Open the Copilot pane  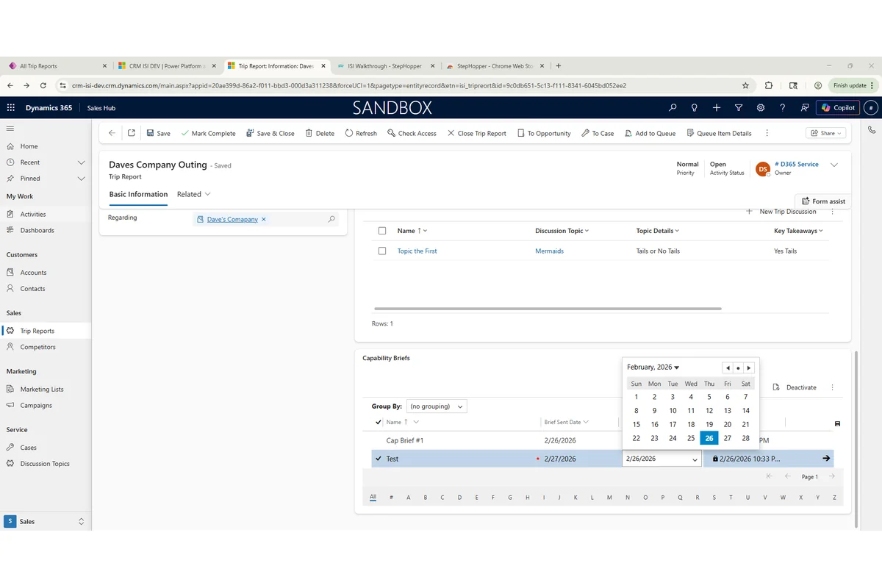837,107
